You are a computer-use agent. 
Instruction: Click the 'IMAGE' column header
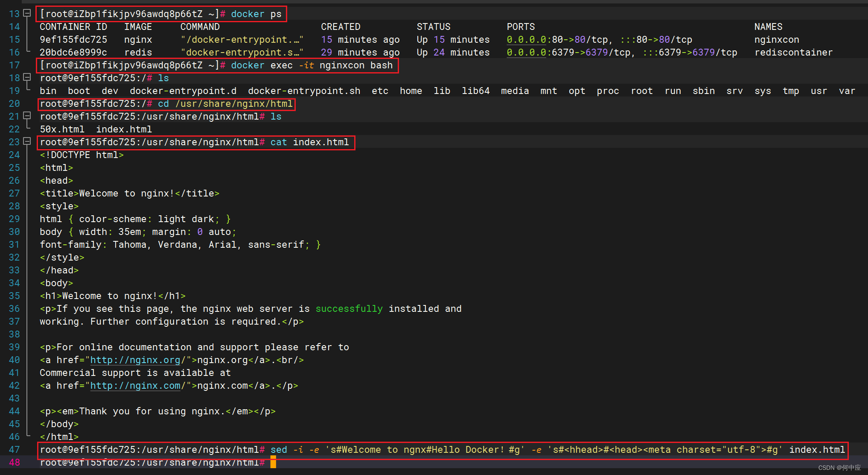pyautogui.click(x=138, y=27)
